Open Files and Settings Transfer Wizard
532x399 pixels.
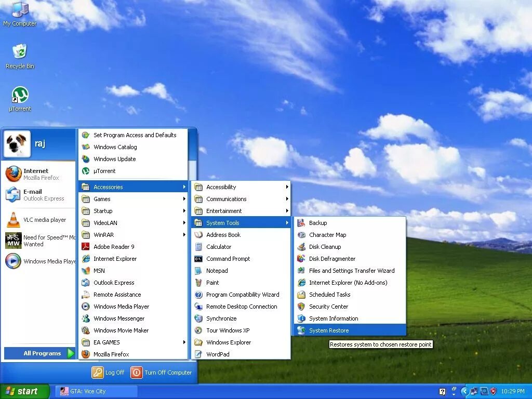[x=350, y=270]
